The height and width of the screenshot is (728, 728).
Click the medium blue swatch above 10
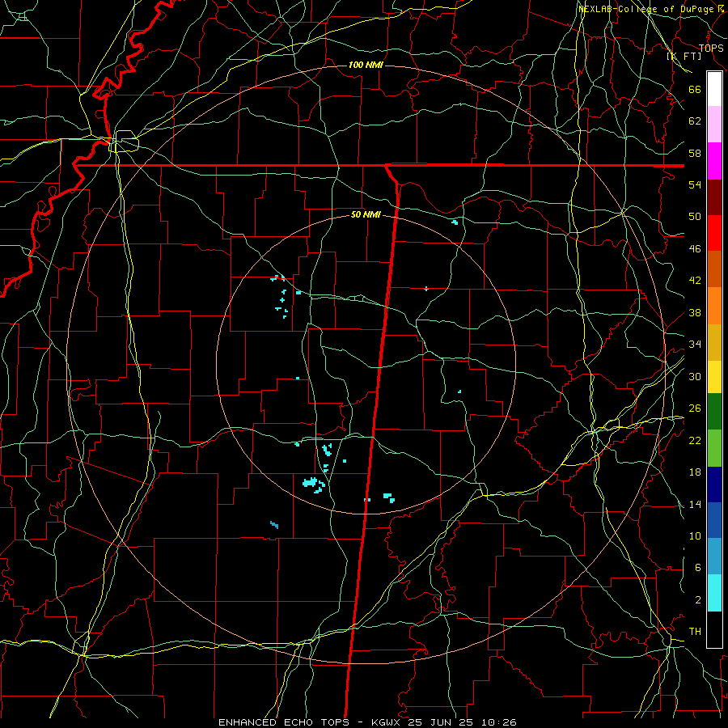(714, 520)
